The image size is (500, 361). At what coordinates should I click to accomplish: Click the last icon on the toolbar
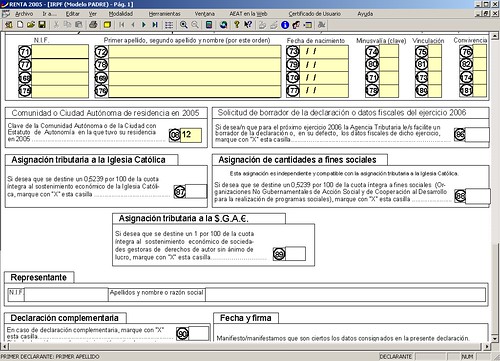[322, 25]
